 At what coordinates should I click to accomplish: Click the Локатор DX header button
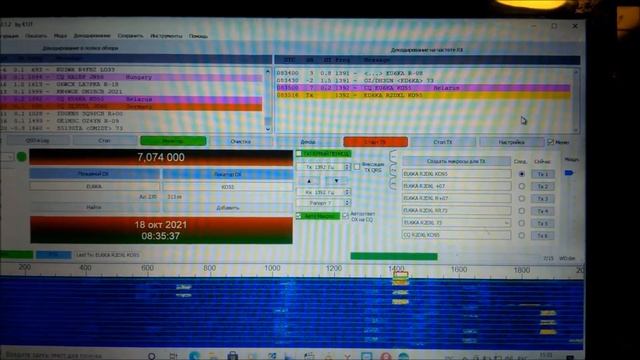click(x=228, y=174)
